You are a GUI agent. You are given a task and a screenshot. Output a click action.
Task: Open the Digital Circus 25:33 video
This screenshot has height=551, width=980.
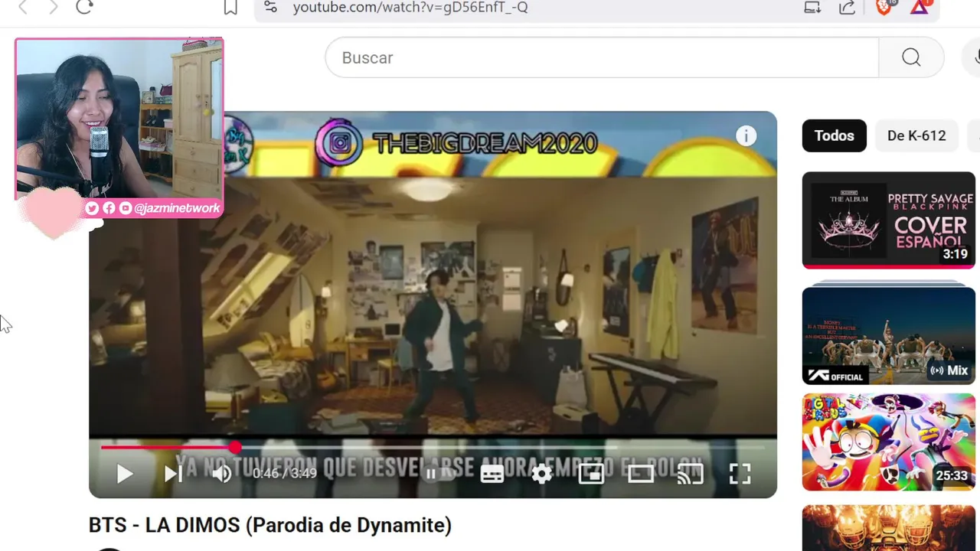pyautogui.click(x=889, y=442)
